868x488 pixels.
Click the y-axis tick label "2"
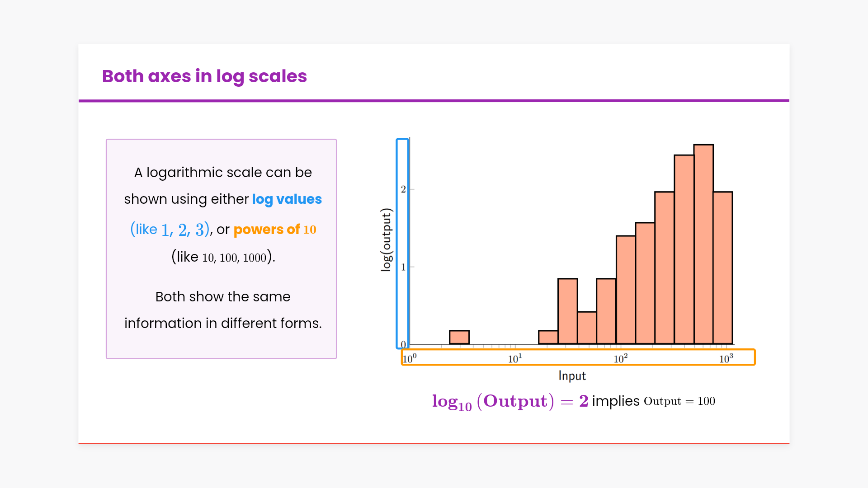(x=403, y=189)
